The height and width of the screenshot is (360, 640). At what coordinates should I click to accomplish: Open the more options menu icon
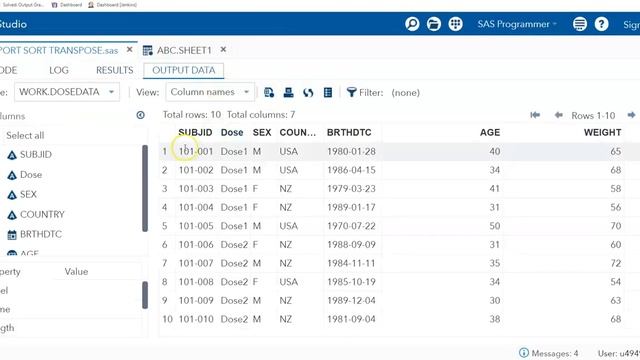pos(580,24)
